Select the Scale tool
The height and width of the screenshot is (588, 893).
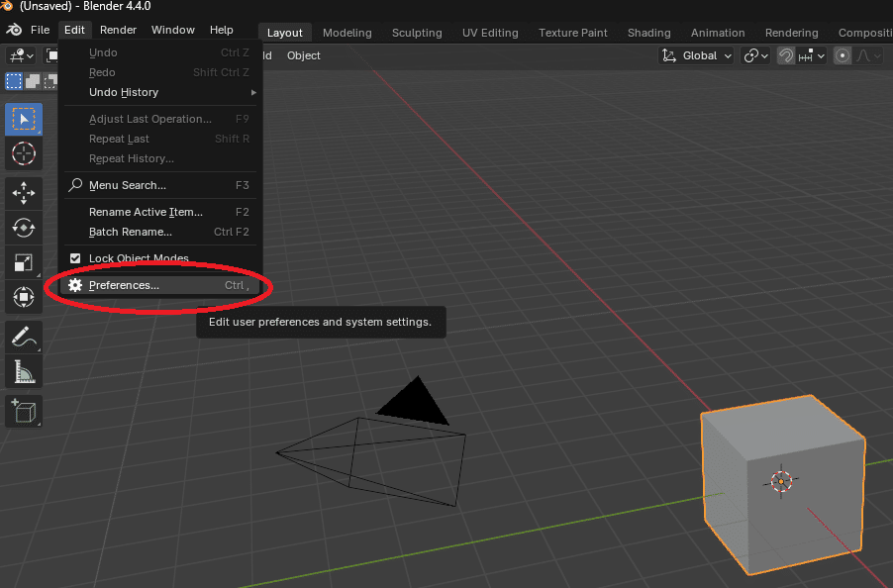(23, 262)
